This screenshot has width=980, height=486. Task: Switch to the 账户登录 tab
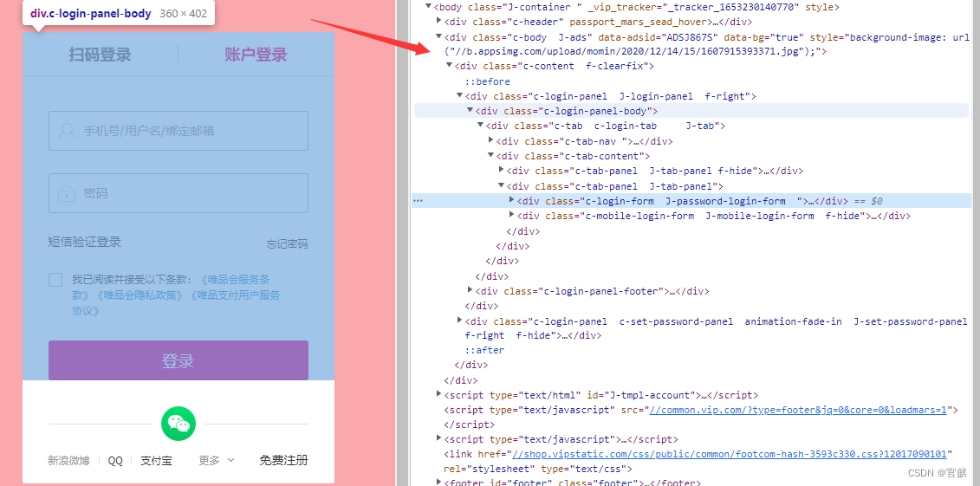coord(256,55)
